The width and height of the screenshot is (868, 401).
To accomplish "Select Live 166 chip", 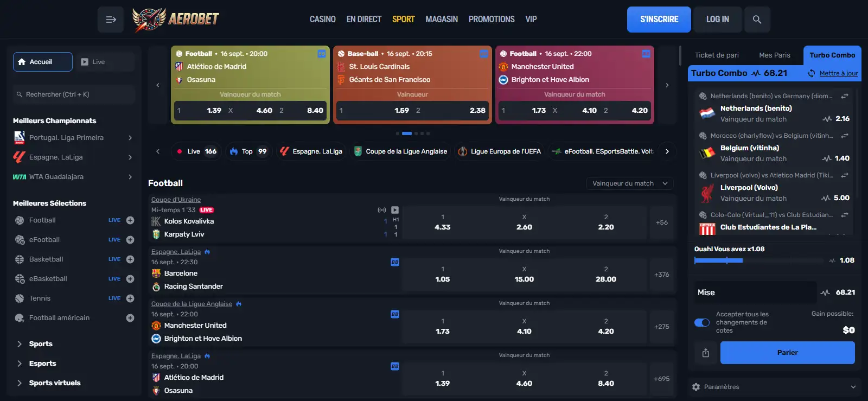I will pyautogui.click(x=196, y=151).
